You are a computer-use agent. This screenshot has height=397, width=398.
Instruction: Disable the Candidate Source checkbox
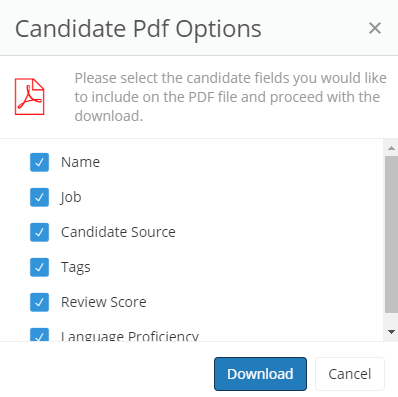(x=39, y=232)
